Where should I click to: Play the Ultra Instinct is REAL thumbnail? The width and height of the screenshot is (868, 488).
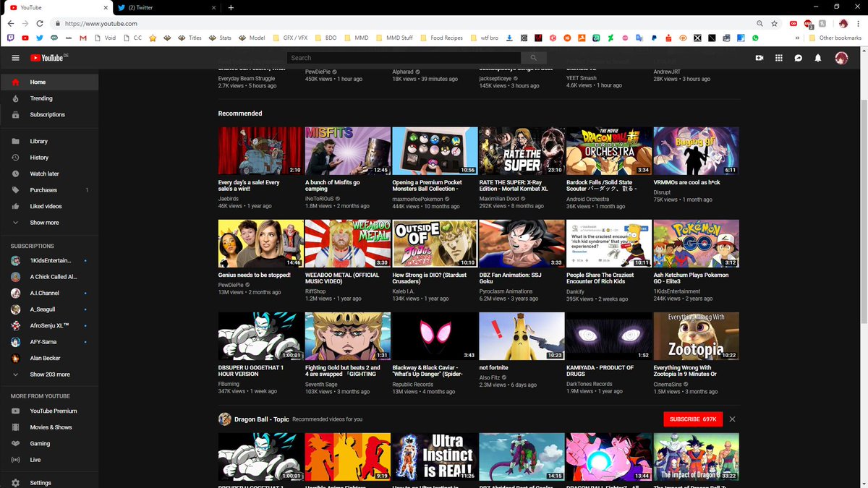tap(435, 457)
